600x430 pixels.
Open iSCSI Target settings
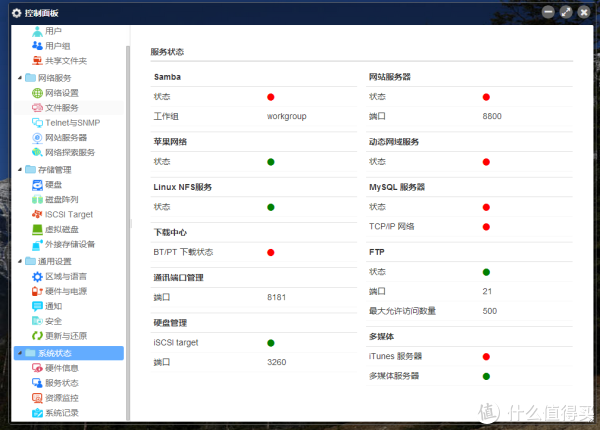coord(68,214)
